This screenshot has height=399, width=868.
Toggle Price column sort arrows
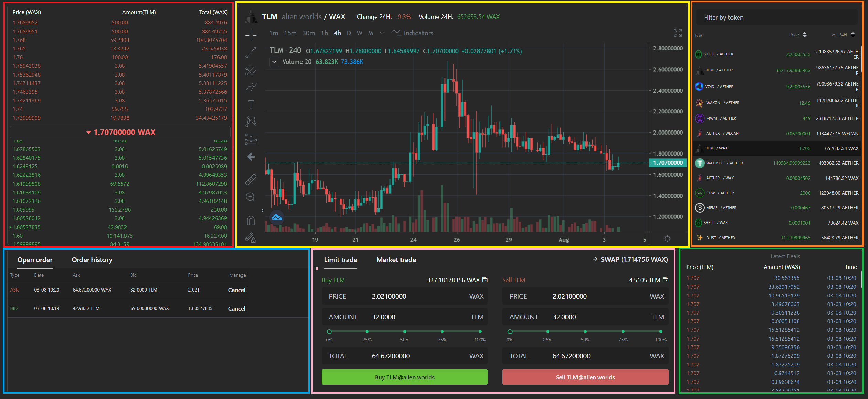point(804,35)
